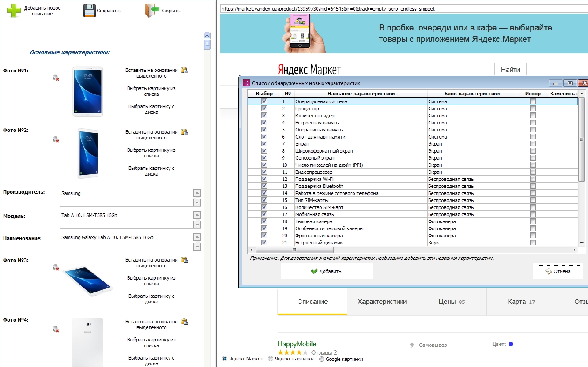Open the Описание tab
This screenshot has width=588, height=367.
pos(313,302)
